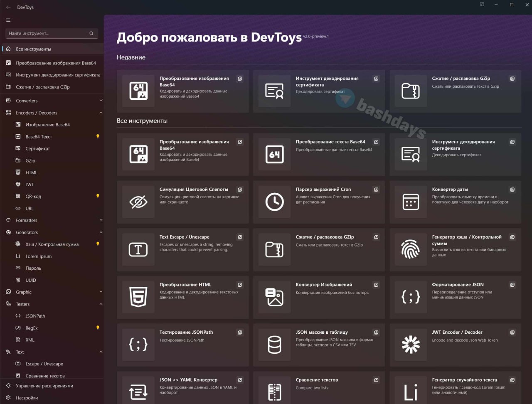
Task: Click new-window icon on 'Конвертер даты' card
Action: point(512,190)
